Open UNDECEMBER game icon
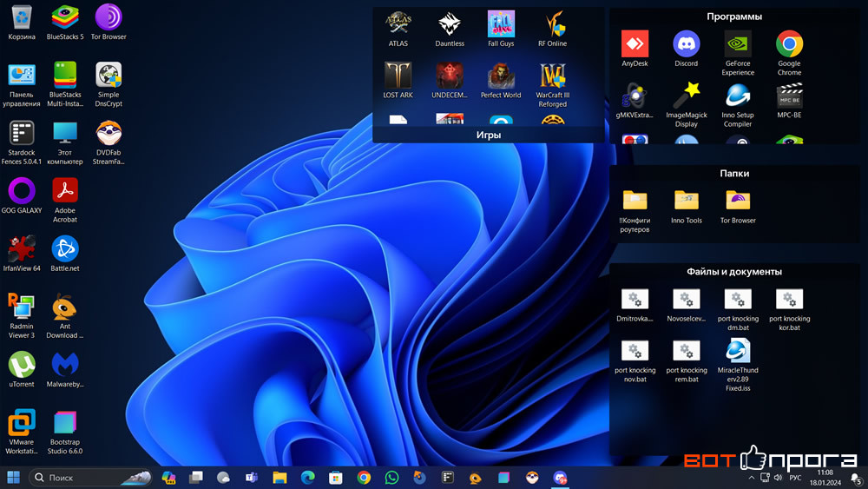The width and height of the screenshot is (868, 489). [450, 81]
